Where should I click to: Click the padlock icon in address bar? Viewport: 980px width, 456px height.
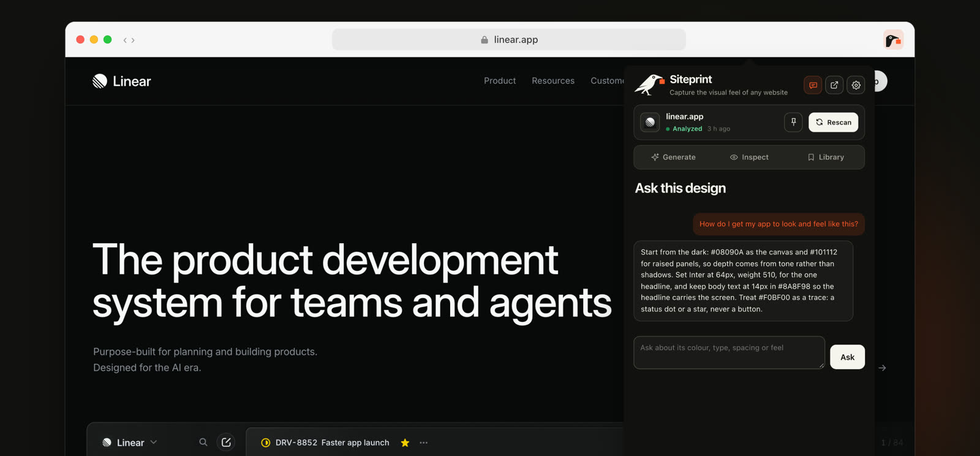click(x=484, y=40)
